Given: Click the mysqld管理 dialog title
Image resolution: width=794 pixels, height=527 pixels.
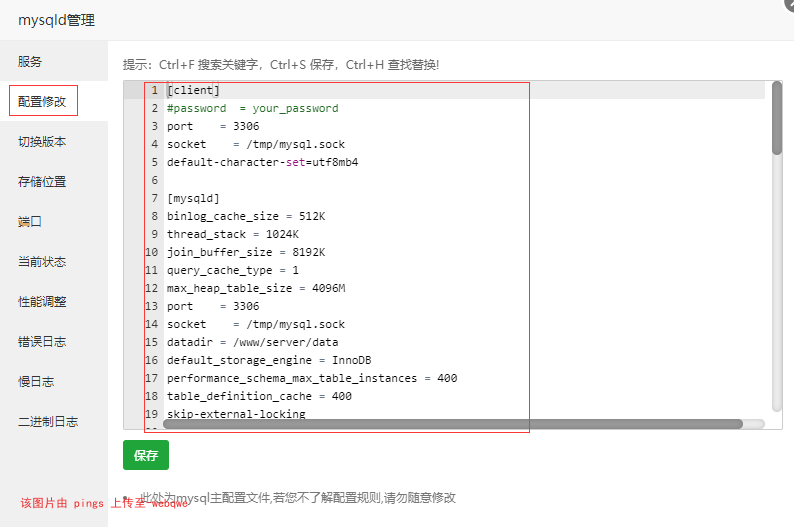Looking at the screenshot, I should [57, 20].
